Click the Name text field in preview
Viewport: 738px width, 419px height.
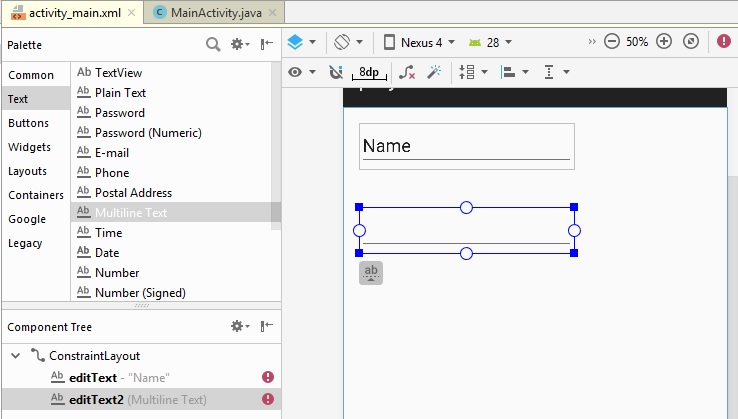(466, 146)
